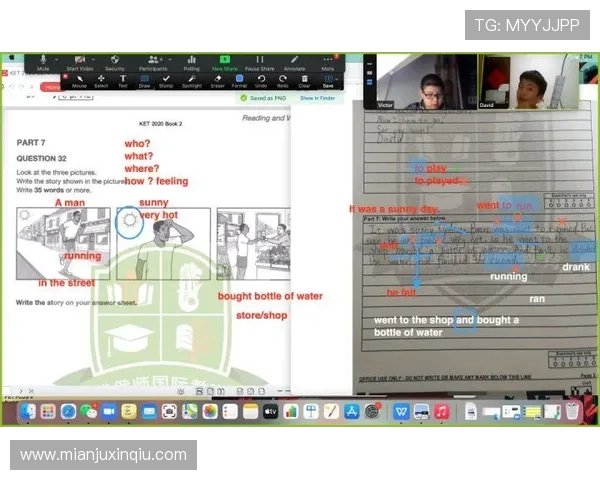Viewport: 600px width, 480px height.
Task: Select the Eraser tool
Action: (x=217, y=80)
